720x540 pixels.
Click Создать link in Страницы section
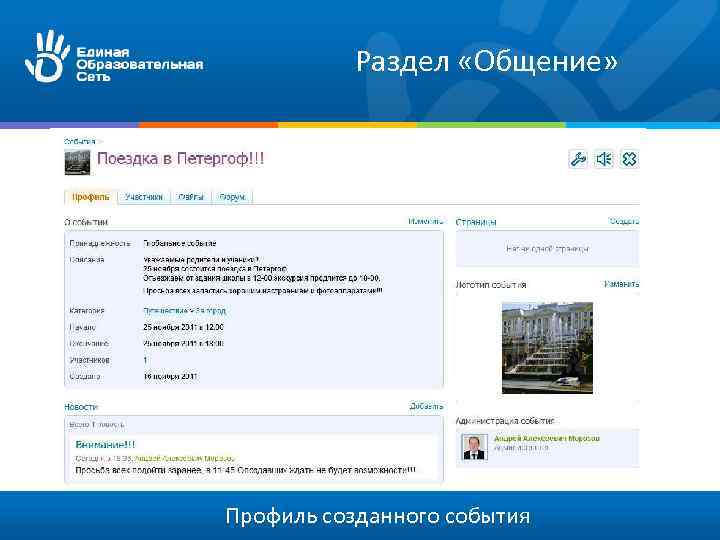tap(624, 221)
